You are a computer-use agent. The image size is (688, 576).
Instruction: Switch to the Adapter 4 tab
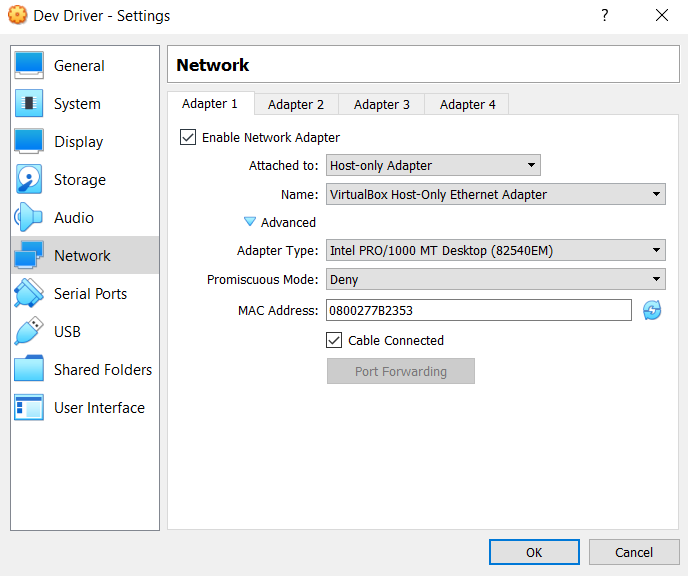coord(468,104)
